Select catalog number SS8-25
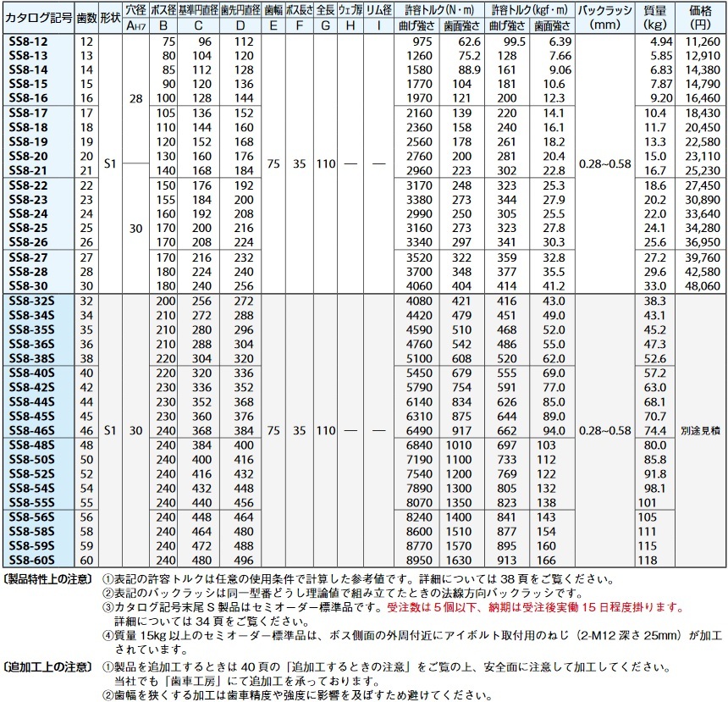 (x=28, y=228)
